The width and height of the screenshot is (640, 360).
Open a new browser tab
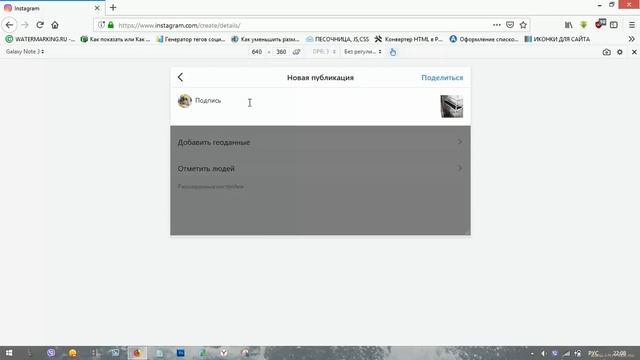(x=113, y=7)
